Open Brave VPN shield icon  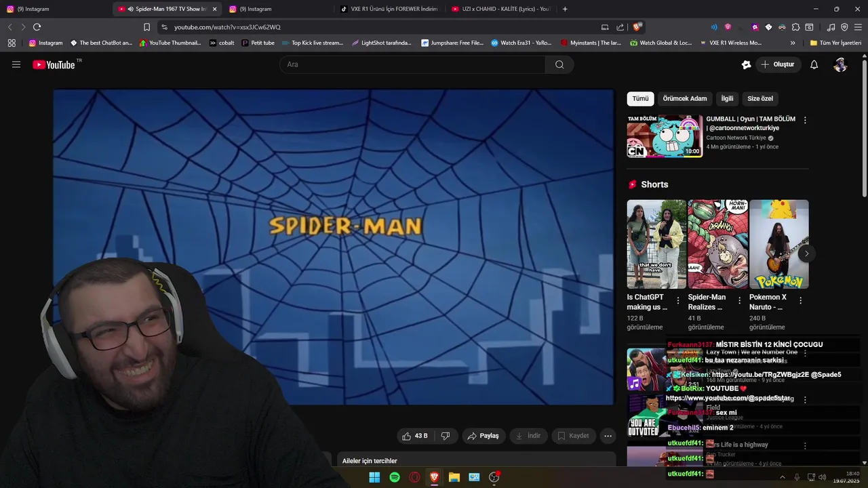844,27
